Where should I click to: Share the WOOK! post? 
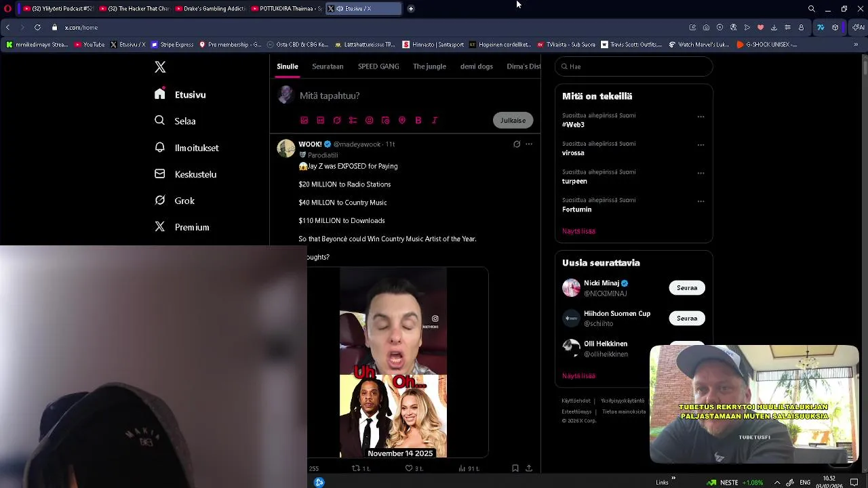[x=529, y=468]
